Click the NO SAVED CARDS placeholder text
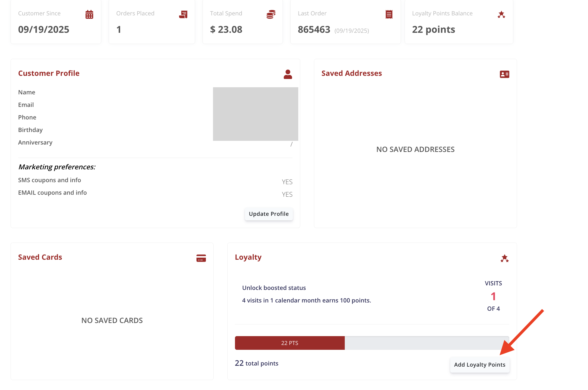This screenshot has height=390, width=588. click(x=112, y=320)
